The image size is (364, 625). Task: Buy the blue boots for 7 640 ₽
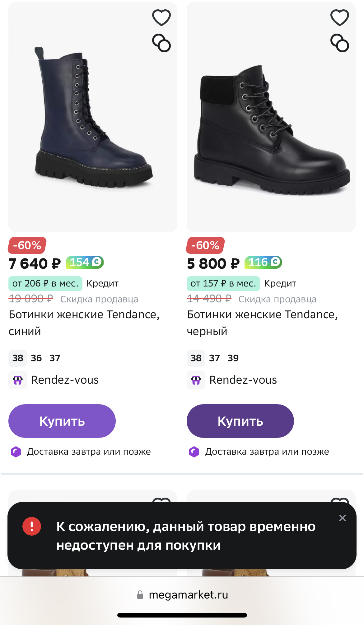tap(62, 421)
